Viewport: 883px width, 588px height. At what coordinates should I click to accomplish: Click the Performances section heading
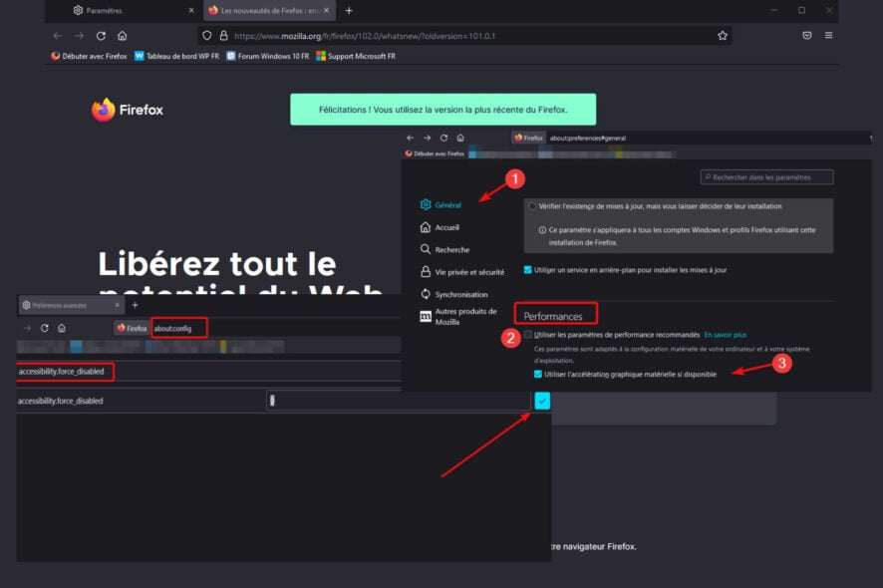tap(553, 316)
